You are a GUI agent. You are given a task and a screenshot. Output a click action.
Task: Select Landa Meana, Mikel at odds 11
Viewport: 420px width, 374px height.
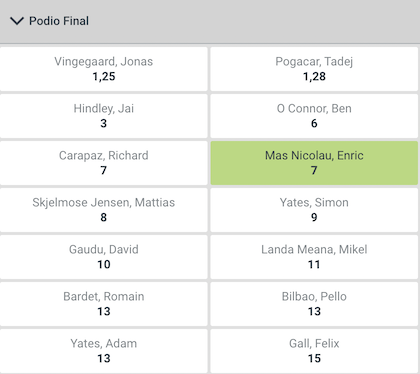(314, 257)
